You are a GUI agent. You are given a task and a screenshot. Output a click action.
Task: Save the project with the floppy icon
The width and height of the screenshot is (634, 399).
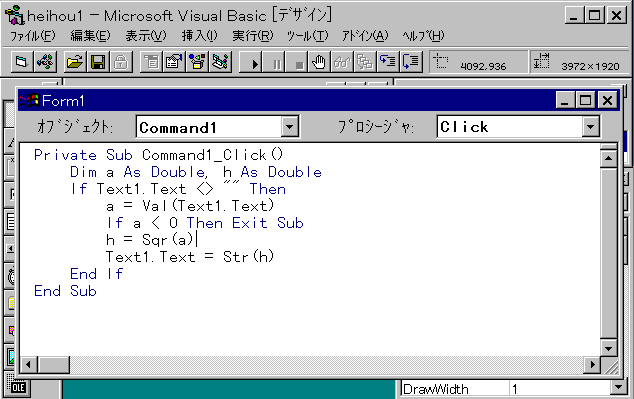click(x=98, y=62)
